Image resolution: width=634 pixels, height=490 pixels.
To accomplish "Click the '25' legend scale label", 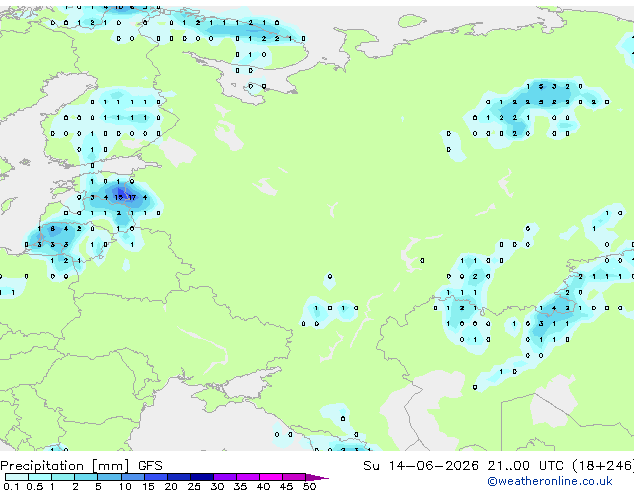I will point(194,486).
